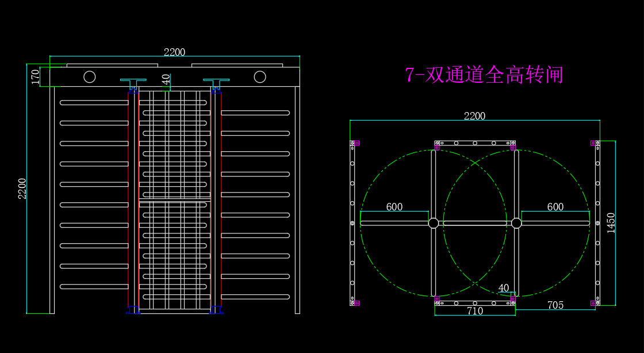Click left circle in the top beam
The height and width of the screenshot is (353, 644).
[x=90, y=77]
